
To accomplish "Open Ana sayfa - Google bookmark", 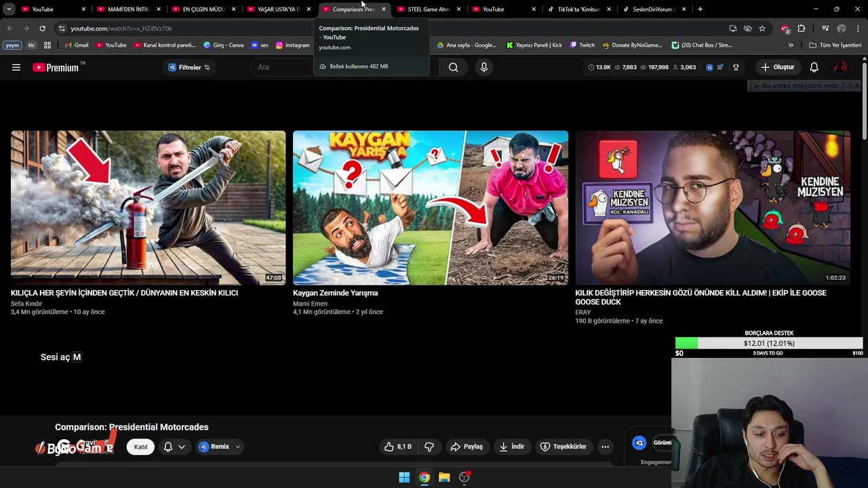I will click(467, 45).
